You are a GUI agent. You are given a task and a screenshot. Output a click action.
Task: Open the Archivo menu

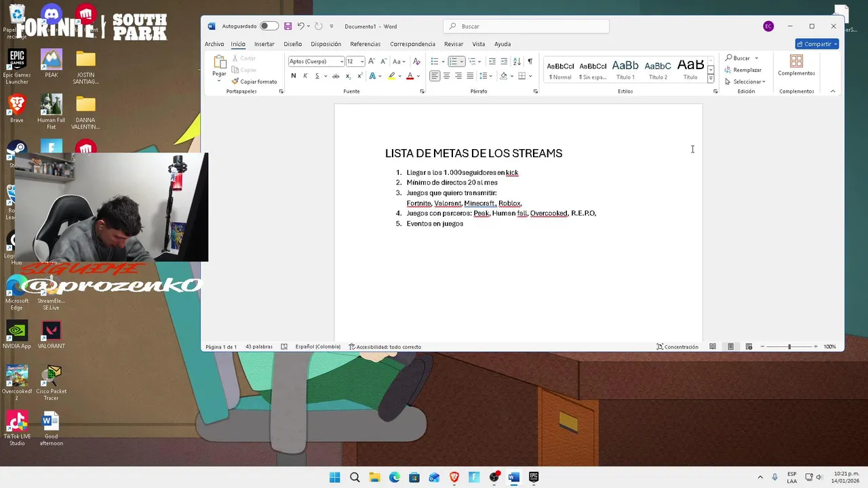(x=214, y=44)
